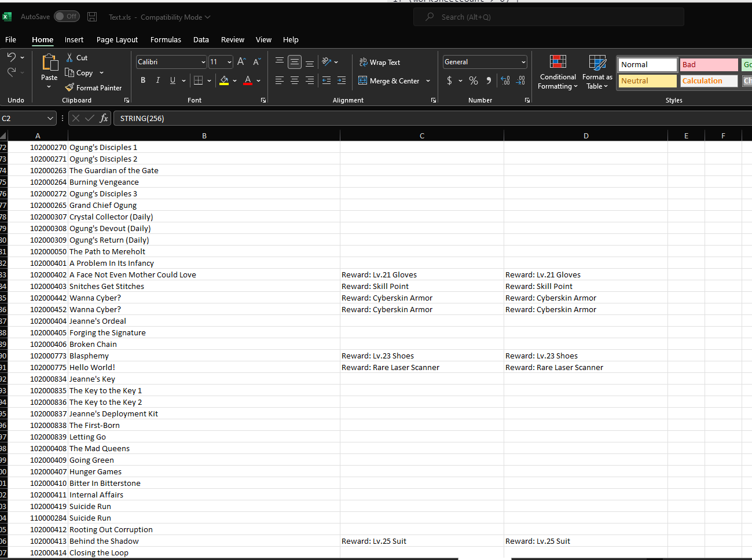Align text to top

pos(280,61)
